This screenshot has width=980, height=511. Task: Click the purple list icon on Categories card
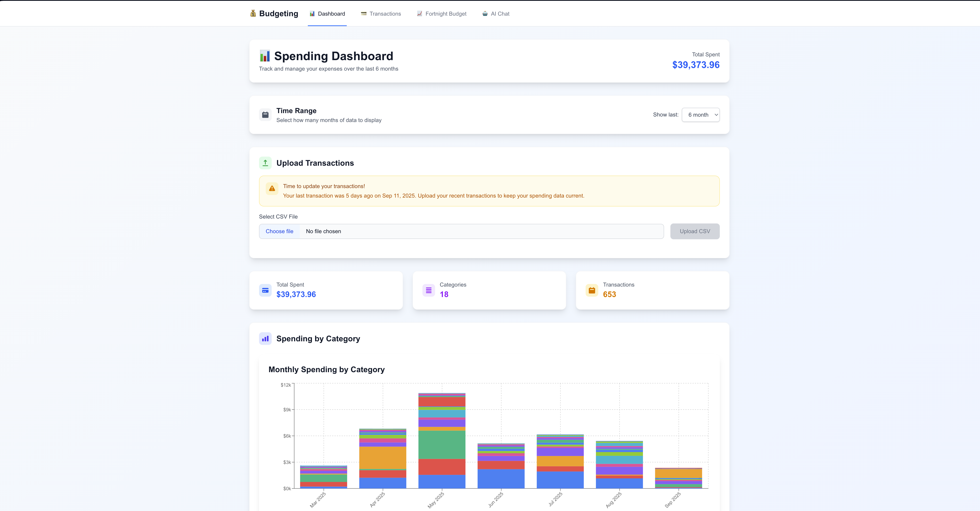[428, 290]
